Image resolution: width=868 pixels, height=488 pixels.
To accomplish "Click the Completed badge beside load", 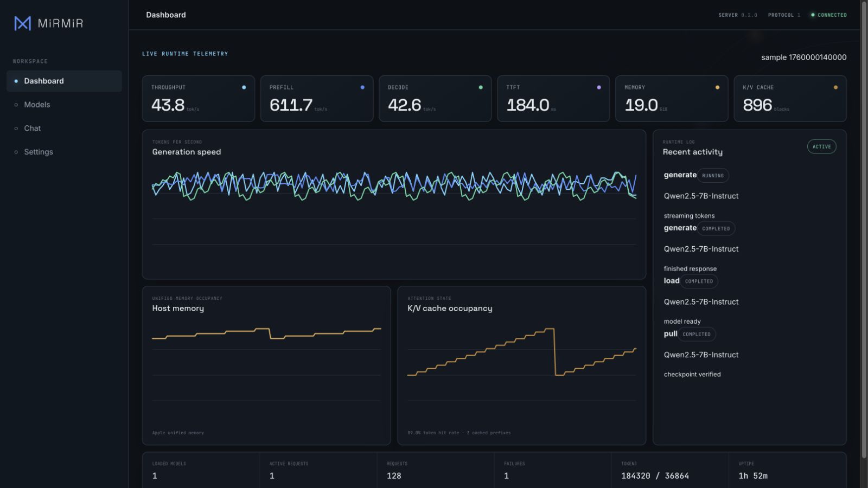I will click(699, 281).
